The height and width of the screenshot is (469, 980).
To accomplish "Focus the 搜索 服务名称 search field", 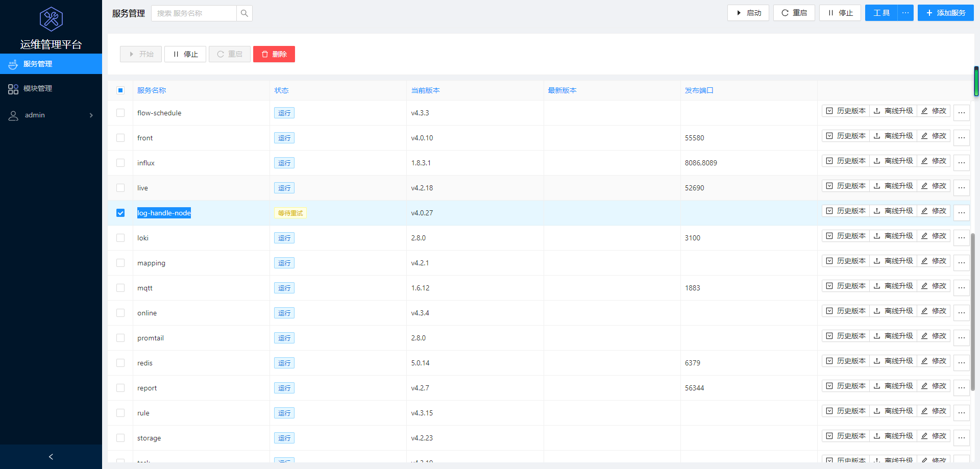I will coord(194,13).
